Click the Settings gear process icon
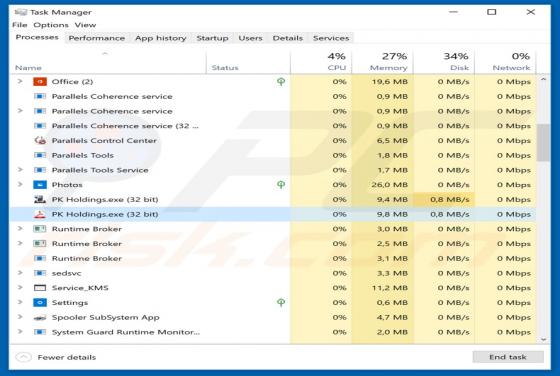Viewport: 560px width, 376px height. [x=40, y=302]
